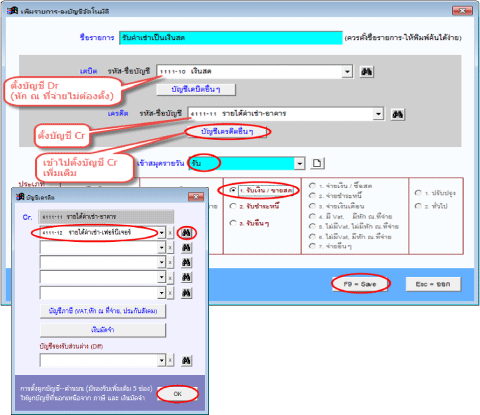Click the F9 = Save button
Screen dimensions: 480x415
click(x=360, y=284)
